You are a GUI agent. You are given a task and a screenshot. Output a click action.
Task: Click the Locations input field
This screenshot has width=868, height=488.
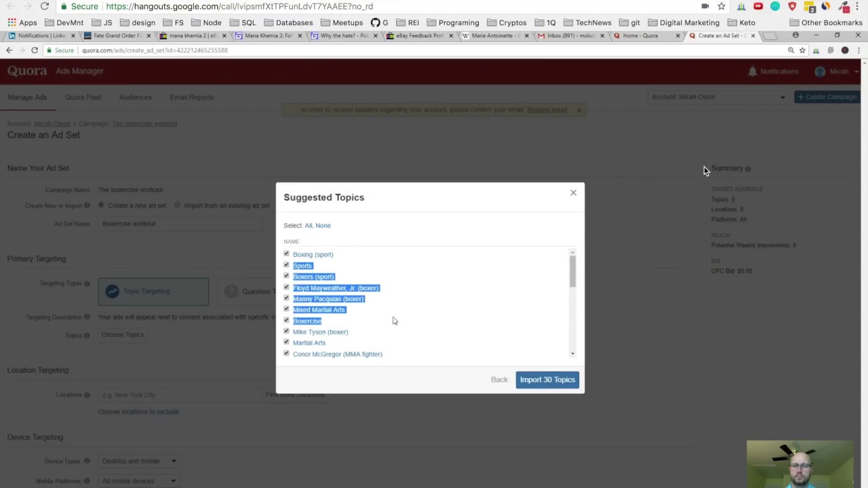[x=180, y=394]
